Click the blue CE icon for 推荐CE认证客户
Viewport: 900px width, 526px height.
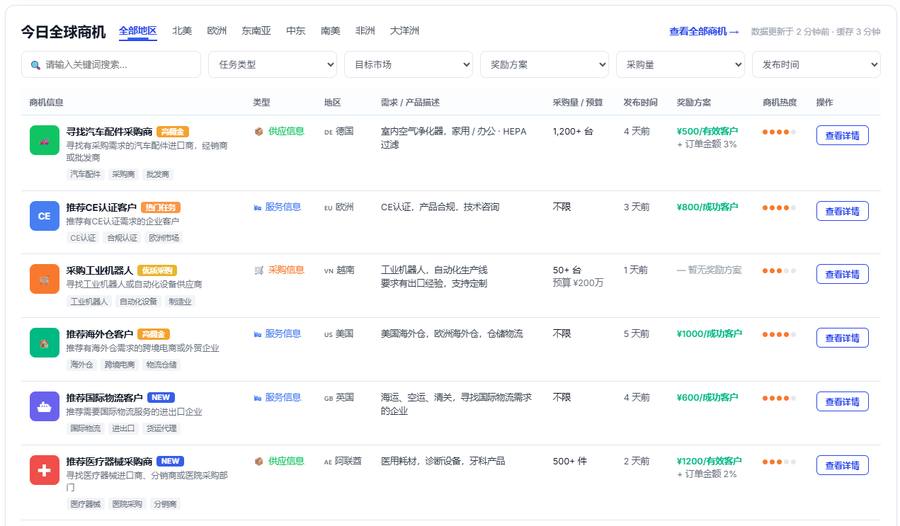44,216
